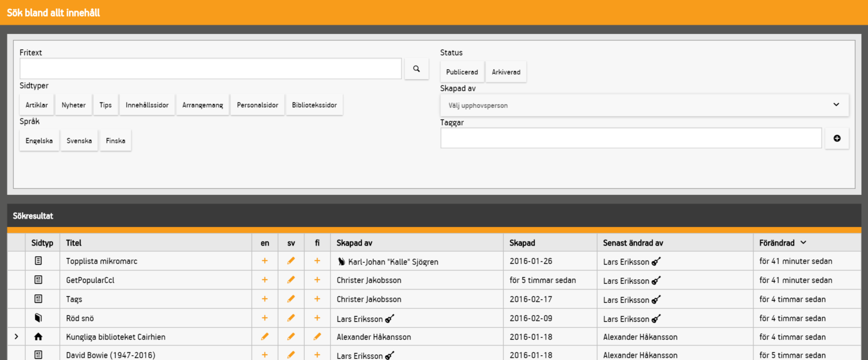
Task: Toggle the Innehållssidor page type filter
Action: click(x=147, y=105)
